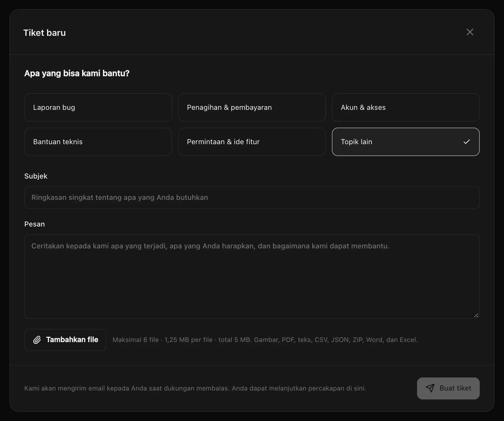Click the Topik lain option
This screenshot has width=504, height=421.
click(406, 142)
